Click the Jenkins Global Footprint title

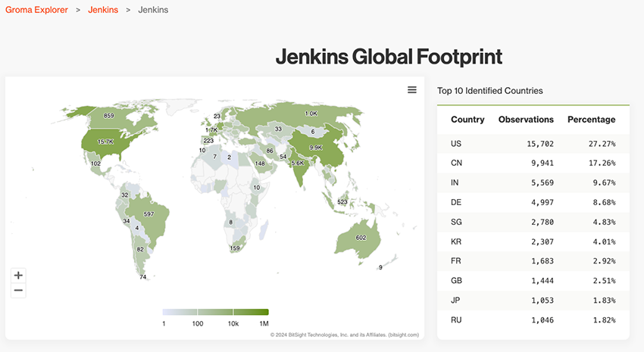click(x=389, y=57)
